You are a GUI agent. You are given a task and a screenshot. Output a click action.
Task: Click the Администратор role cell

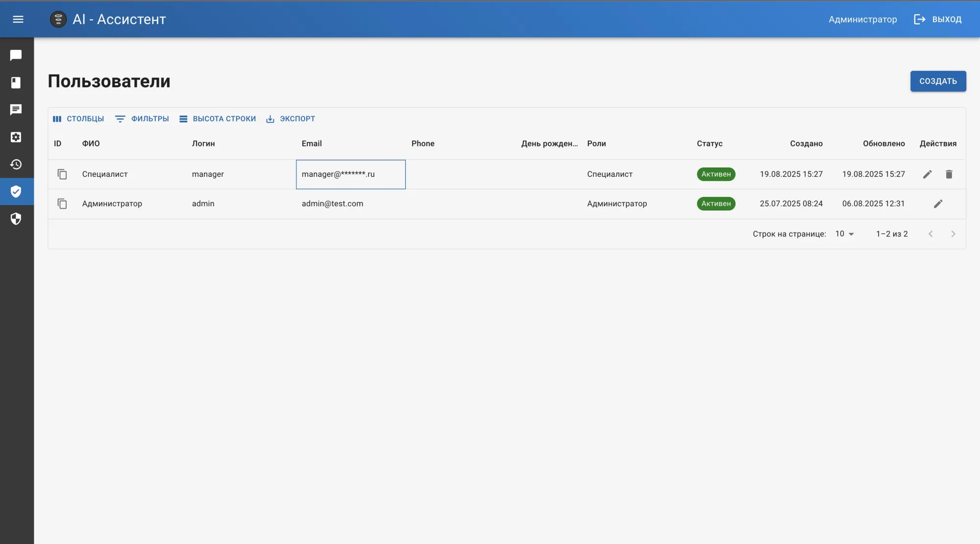point(637,204)
